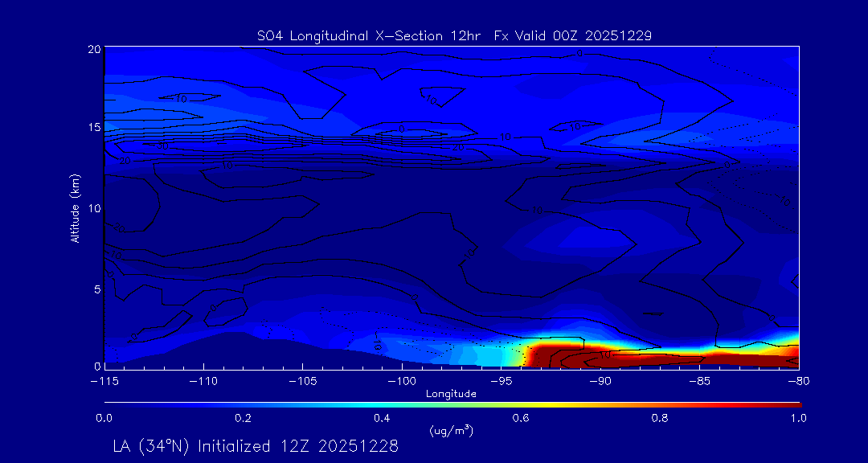Click the longitude tick label "-90"
The image size is (868, 463).
pos(600,381)
